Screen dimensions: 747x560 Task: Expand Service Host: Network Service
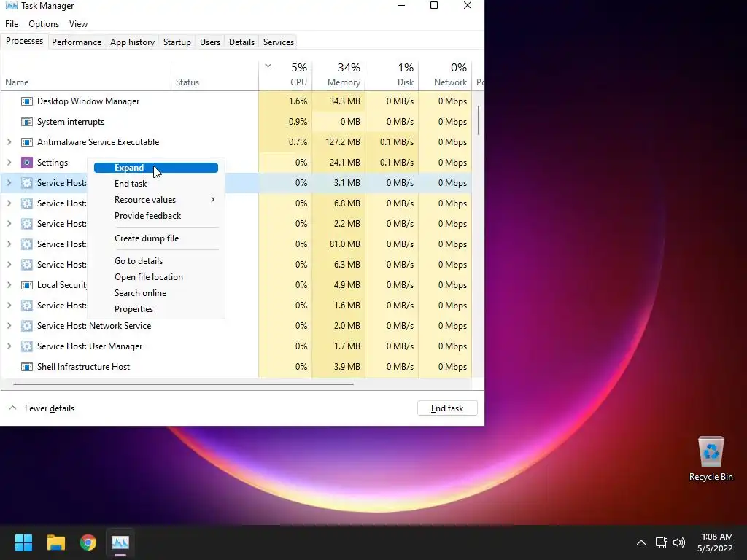pos(9,326)
